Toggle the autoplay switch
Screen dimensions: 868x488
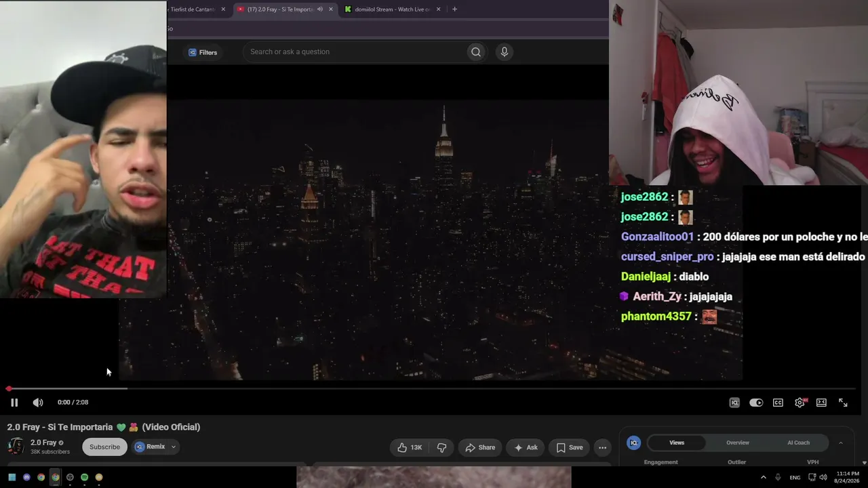coord(756,403)
